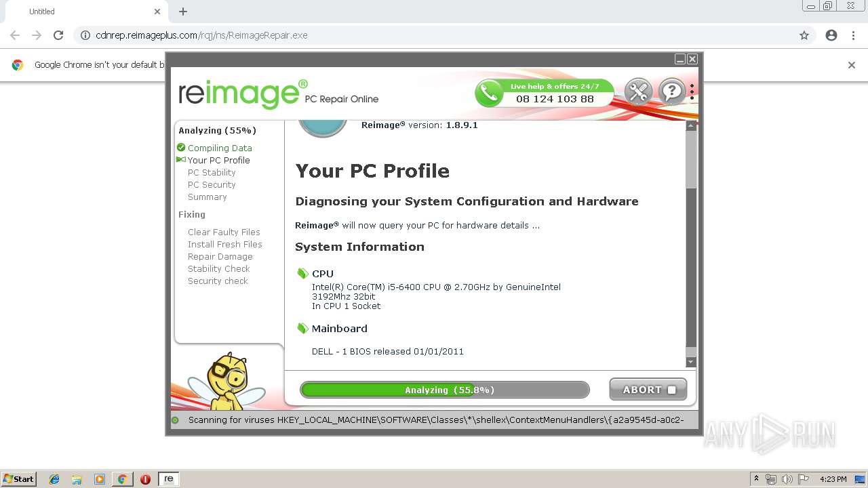Click the Reimage PC Repair Online logo

point(278,94)
